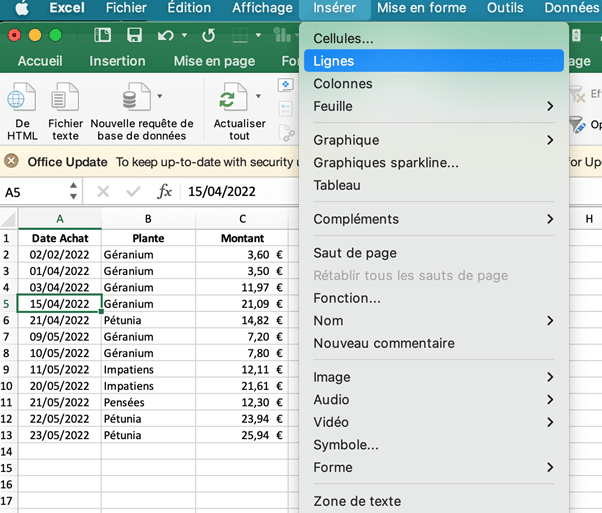Viewport: 602px width, 513px height.
Task: Click the save icon in title bar
Action: tap(103, 35)
